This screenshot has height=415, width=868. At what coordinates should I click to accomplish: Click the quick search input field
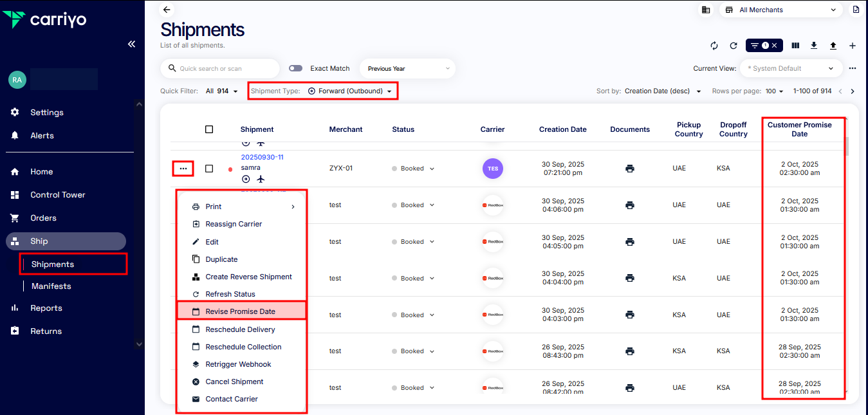[221, 69]
